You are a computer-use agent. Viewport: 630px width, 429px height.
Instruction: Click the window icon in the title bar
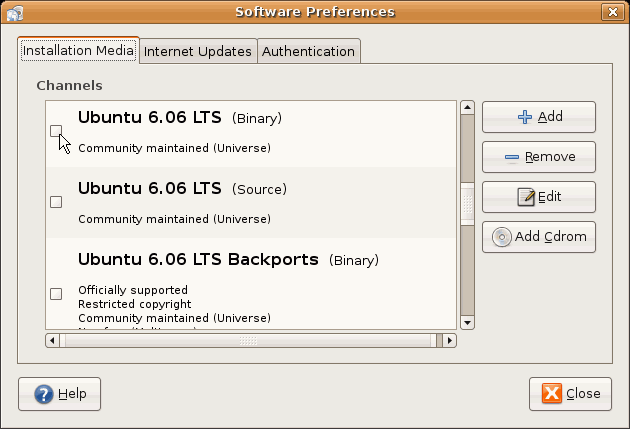click(x=15, y=13)
